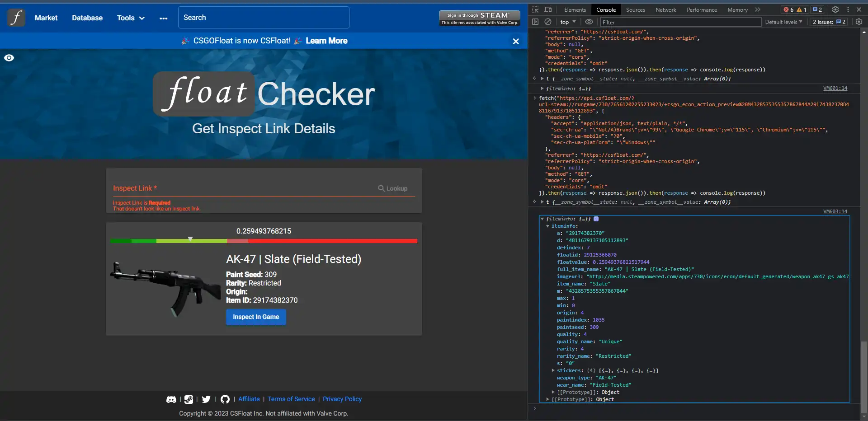868x421 pixels.
Task: Open the DevTools kebab menu
Action: click(848, 9)
